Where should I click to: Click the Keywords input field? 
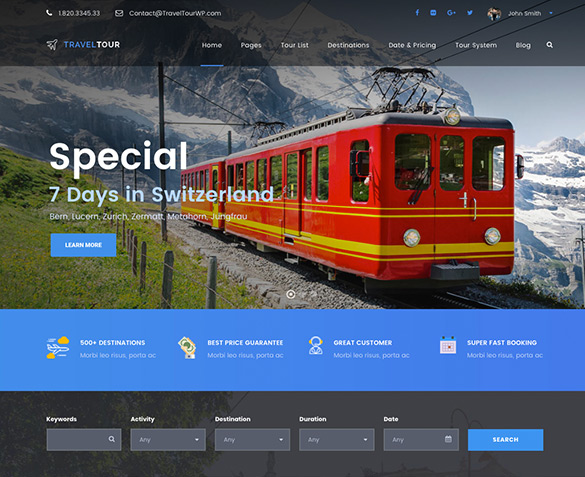point(84,440)
